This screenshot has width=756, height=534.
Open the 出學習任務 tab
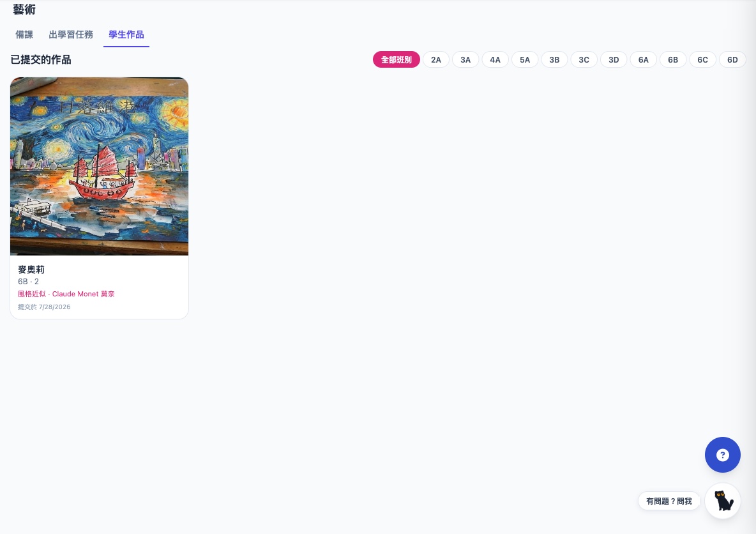click(70, 34)
